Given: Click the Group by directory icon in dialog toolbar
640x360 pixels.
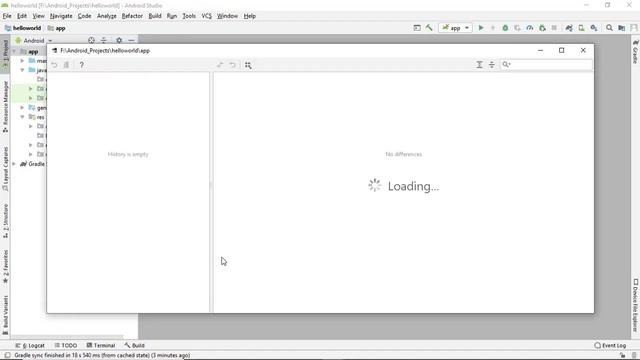Looking at the screenshot, I should [248, 65].
